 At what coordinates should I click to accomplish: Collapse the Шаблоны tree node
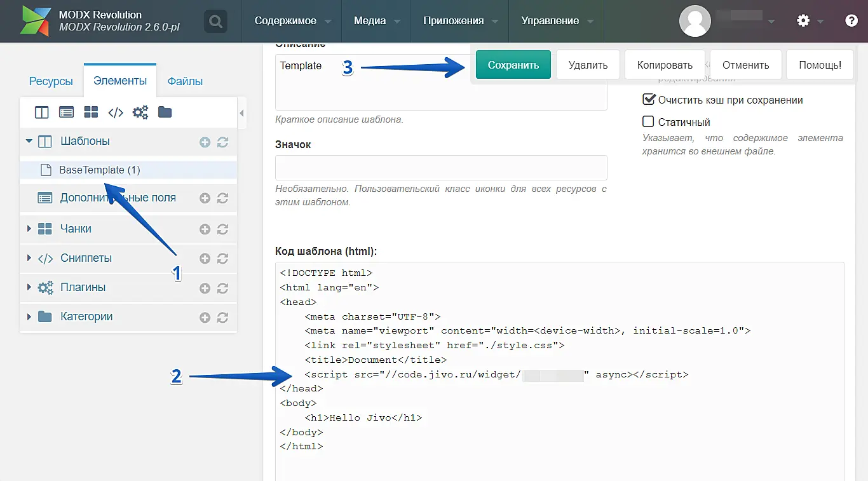tap(29, 141)
